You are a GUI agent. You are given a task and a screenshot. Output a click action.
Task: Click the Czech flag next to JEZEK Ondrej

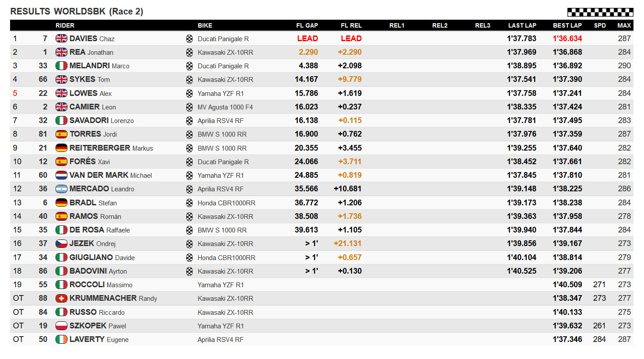click(61, 243)
